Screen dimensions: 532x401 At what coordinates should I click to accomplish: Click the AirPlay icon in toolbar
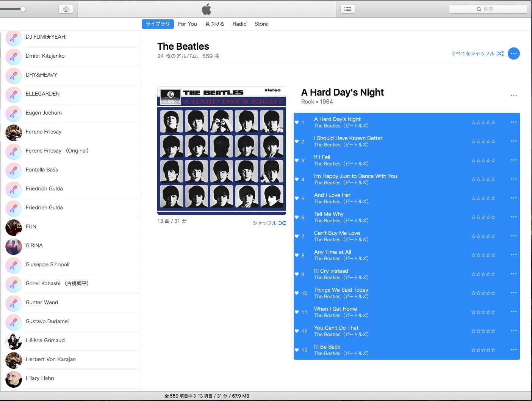point(66,9)
